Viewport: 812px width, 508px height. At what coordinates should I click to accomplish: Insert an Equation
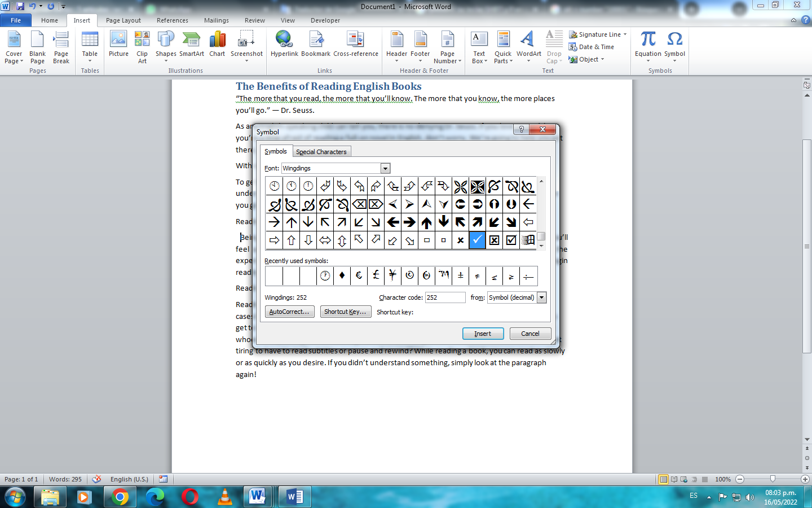point(648,47)
